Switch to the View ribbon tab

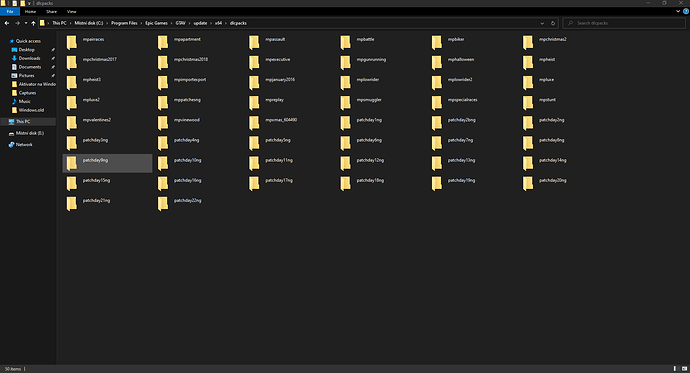71,11
